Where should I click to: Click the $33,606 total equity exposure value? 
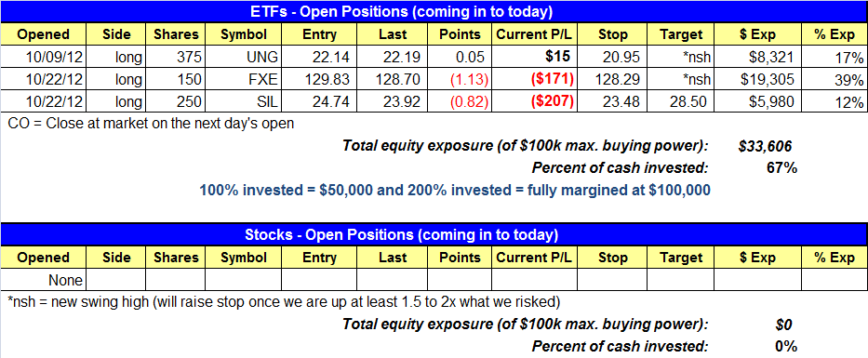point(765,146)
